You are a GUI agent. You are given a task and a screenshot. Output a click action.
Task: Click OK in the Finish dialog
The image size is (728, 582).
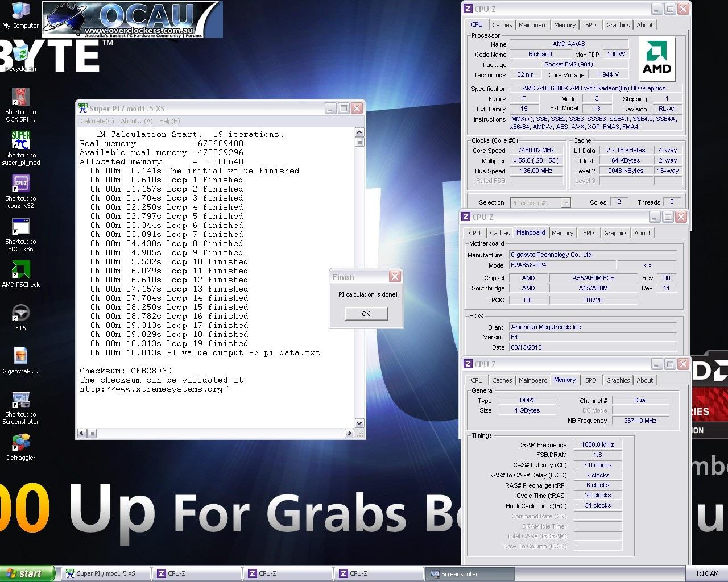(366, 314)
